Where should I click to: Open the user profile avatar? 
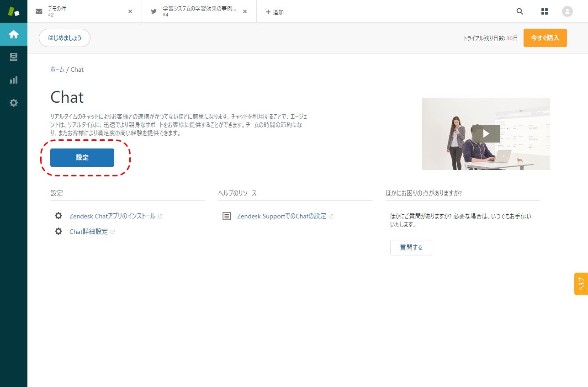coord(567,11)
